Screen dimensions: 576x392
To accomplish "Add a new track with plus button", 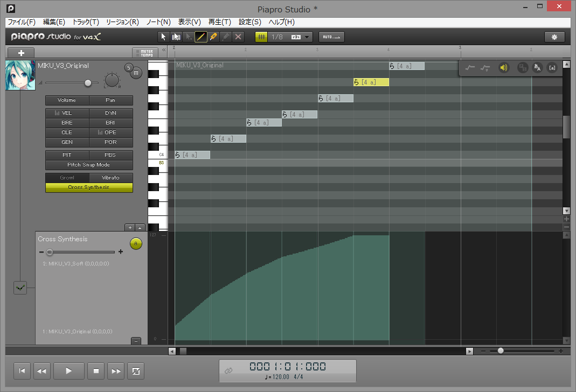I will 21,53.
